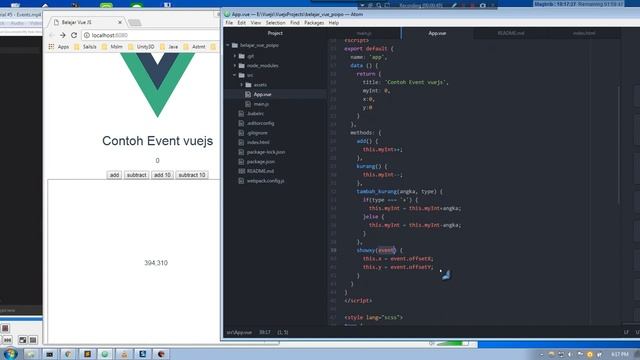Open the Apps bookmarks shortcut

click(x=59, y=47)
